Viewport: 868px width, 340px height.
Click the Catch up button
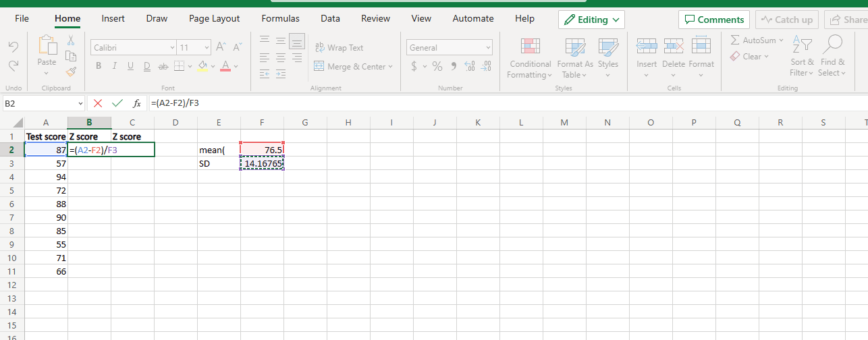tap(787, 20)
